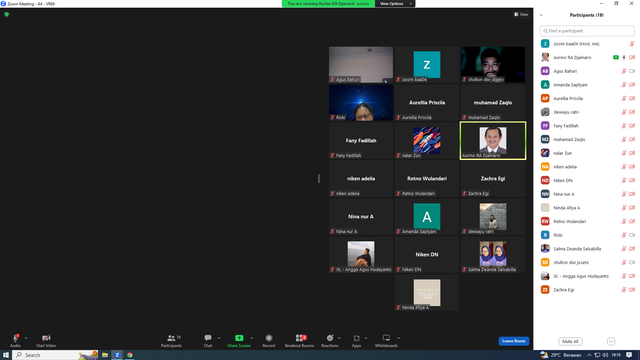
Task: Toggle shulton dwi josato camera icon in list
Action: coord(632,262)
